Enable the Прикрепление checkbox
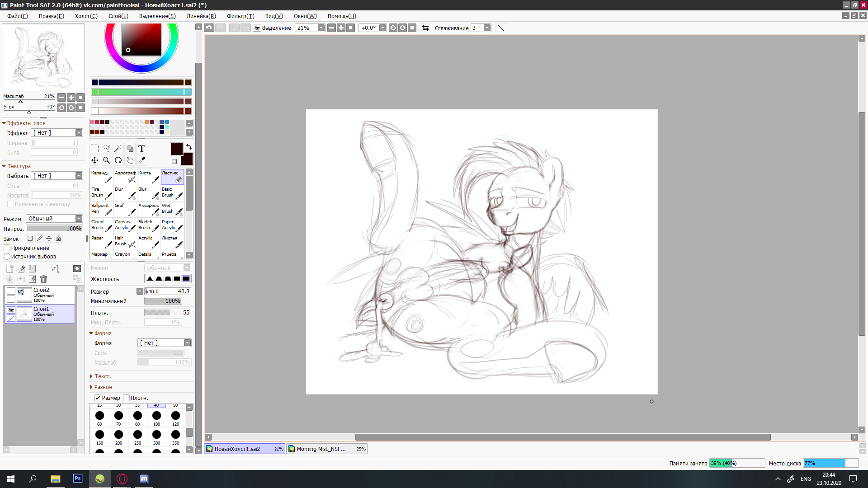The width and height of the screenshot is (868, 488). 7,248
